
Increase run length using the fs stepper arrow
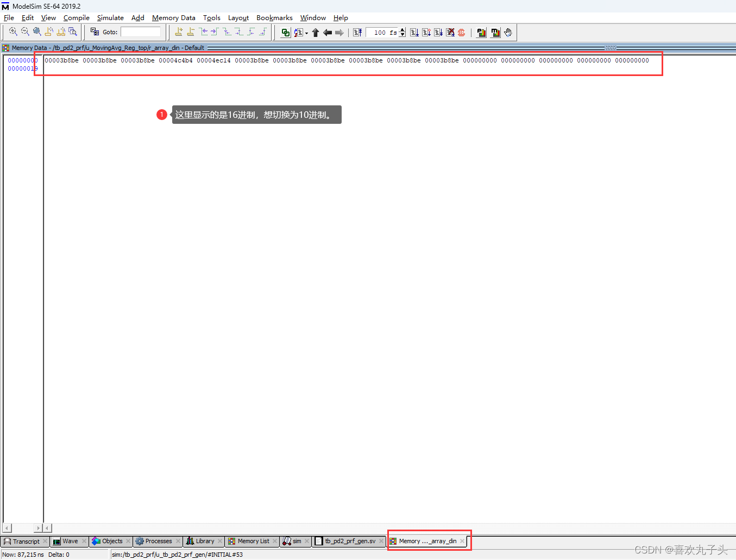(402, 29)
